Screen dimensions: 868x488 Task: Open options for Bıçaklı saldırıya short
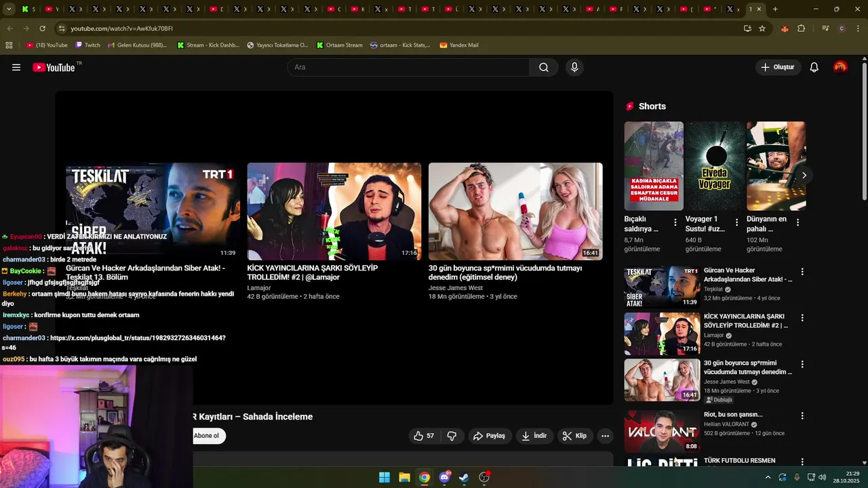(675, 222)
